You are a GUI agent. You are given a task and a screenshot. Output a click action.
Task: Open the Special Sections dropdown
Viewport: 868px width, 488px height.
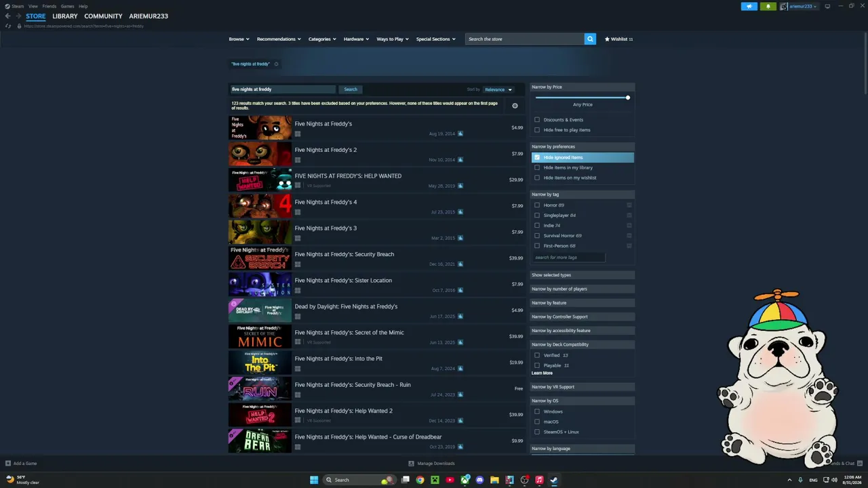point(435,39)
